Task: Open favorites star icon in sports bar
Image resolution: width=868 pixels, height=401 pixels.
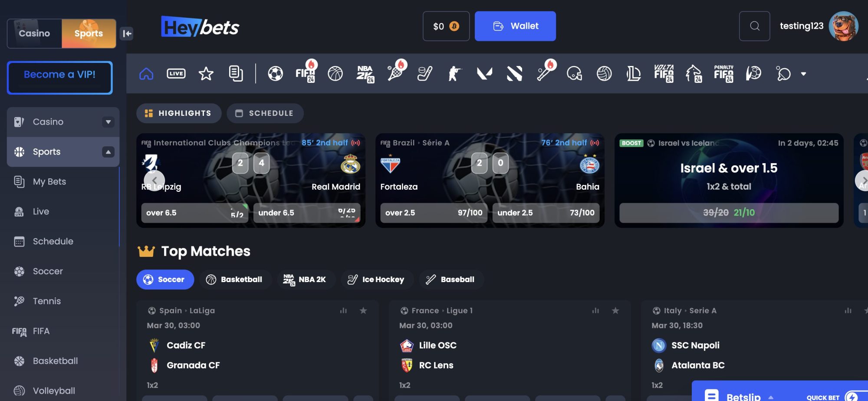Action: (x=206, y=74)
